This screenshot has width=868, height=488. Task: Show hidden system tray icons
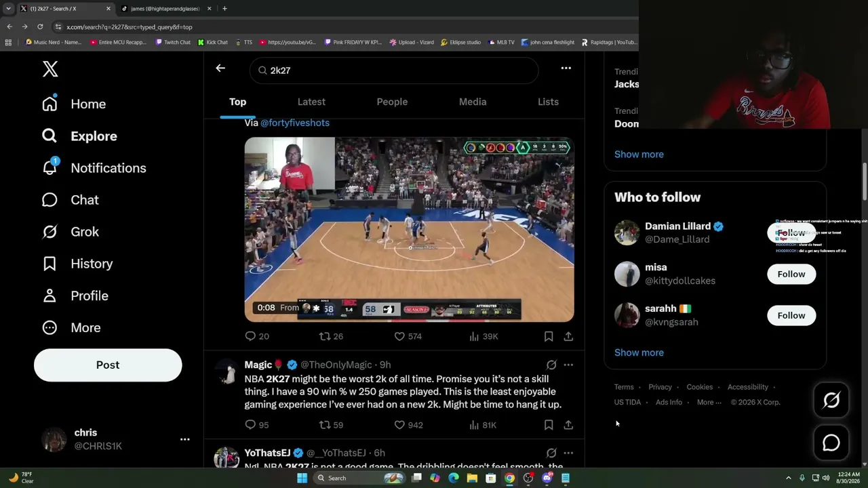(x=788, y=478)
